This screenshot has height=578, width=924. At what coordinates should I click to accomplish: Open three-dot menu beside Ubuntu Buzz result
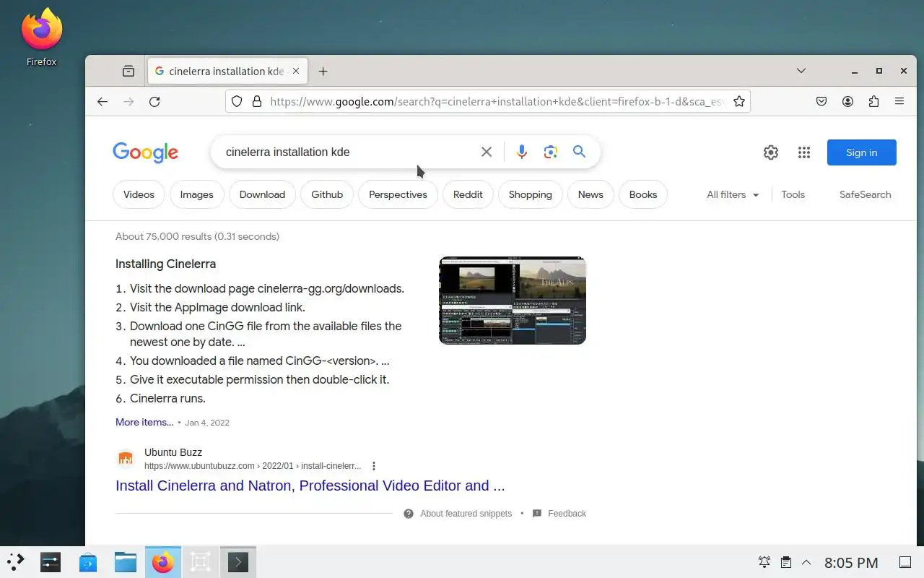pos(373,466)
